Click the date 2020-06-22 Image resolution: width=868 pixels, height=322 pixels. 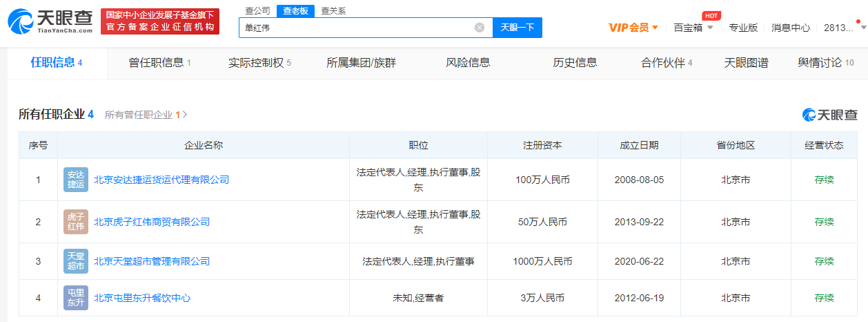(x=639, y=261)
